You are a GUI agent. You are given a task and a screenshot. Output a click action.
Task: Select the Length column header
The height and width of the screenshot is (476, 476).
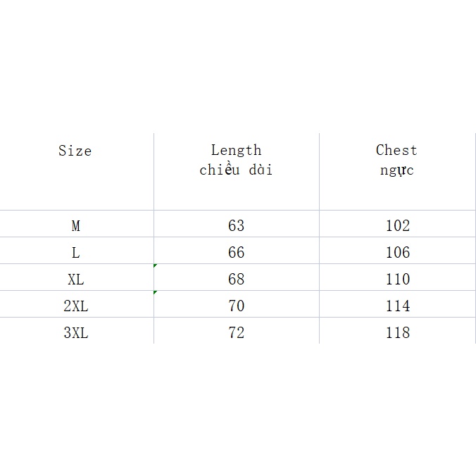point(236,159)
